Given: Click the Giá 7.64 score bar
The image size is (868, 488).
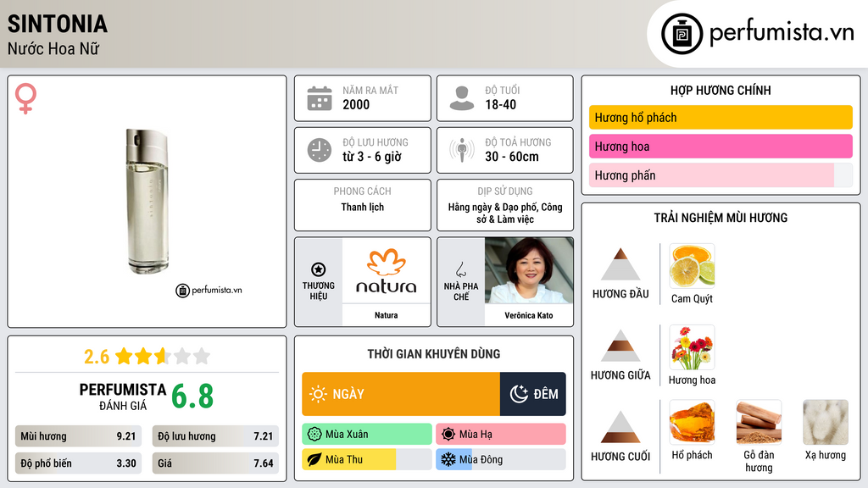Looking at the screenshot, I should [215, 463].
